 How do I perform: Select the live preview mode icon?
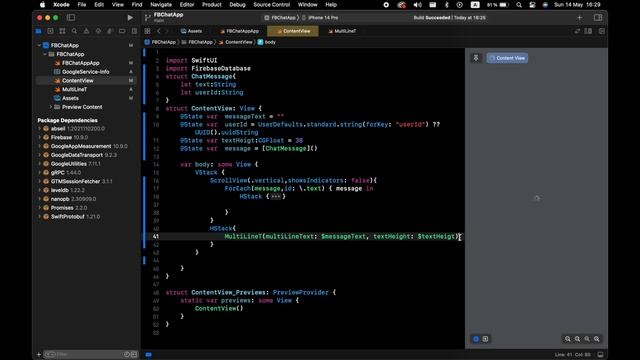[476, 339]
